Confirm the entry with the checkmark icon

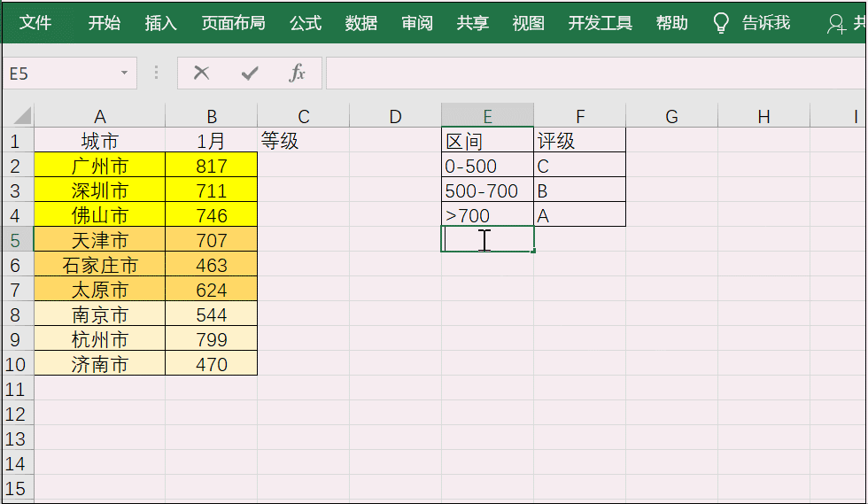[x=250, y=74]
